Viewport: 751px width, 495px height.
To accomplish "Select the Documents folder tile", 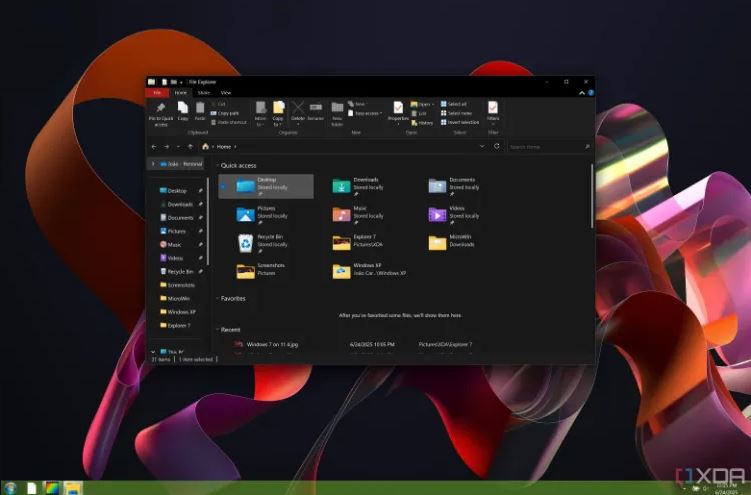I will (457, 186).
